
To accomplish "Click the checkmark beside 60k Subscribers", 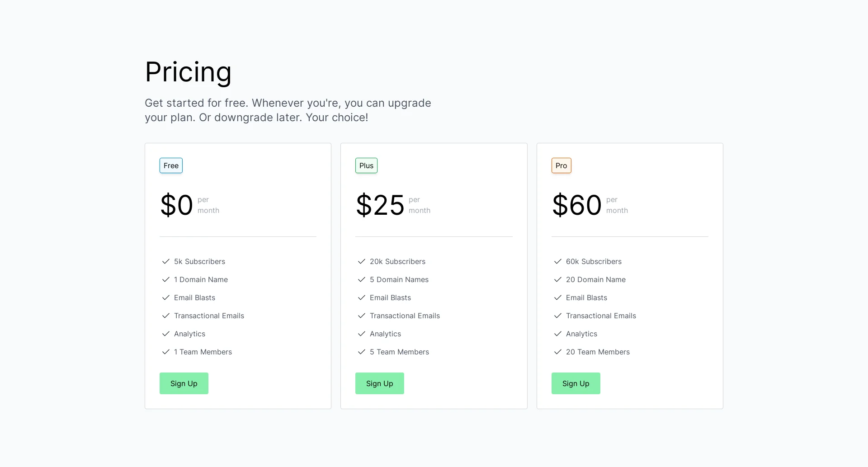I will coord(558,261).
